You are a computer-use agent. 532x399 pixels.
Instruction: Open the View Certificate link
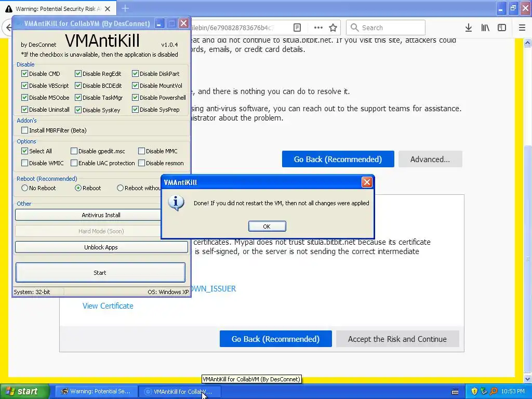108,305
